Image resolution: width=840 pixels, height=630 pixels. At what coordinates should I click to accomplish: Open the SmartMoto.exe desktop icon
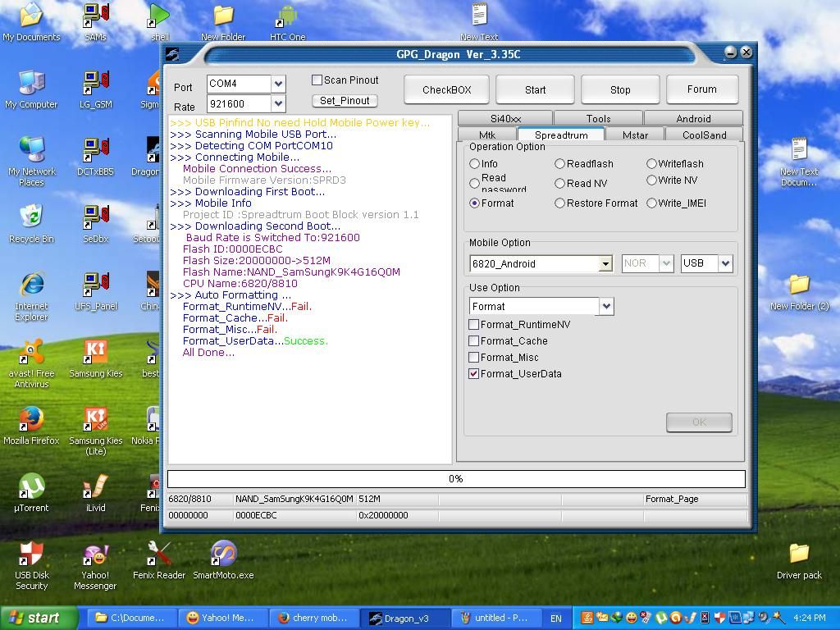click(223, 559)
